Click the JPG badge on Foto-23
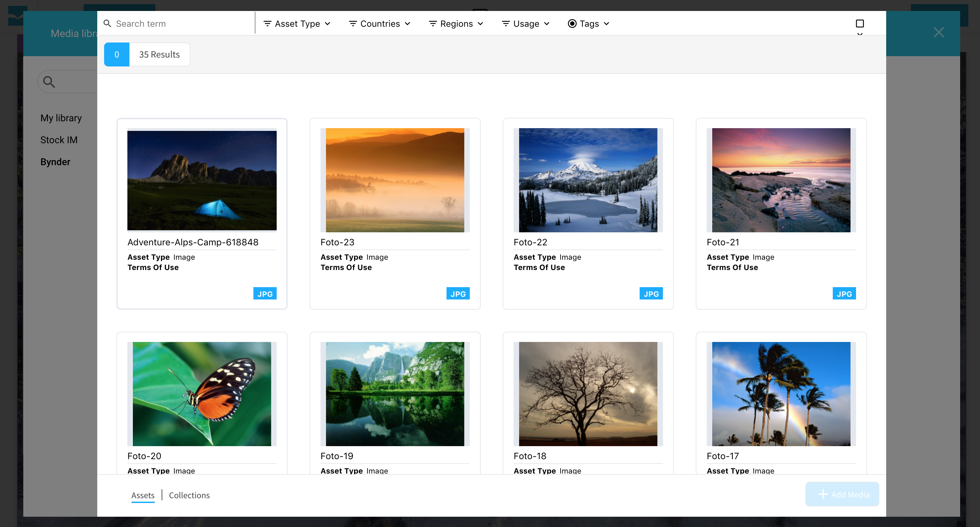This screenshot has width=980, height=527. (x=458, y=294)
